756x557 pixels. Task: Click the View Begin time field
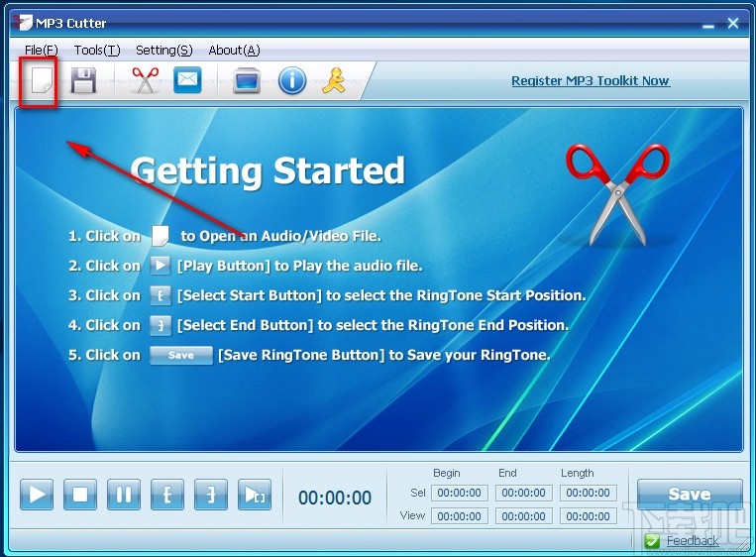[460, 516]
